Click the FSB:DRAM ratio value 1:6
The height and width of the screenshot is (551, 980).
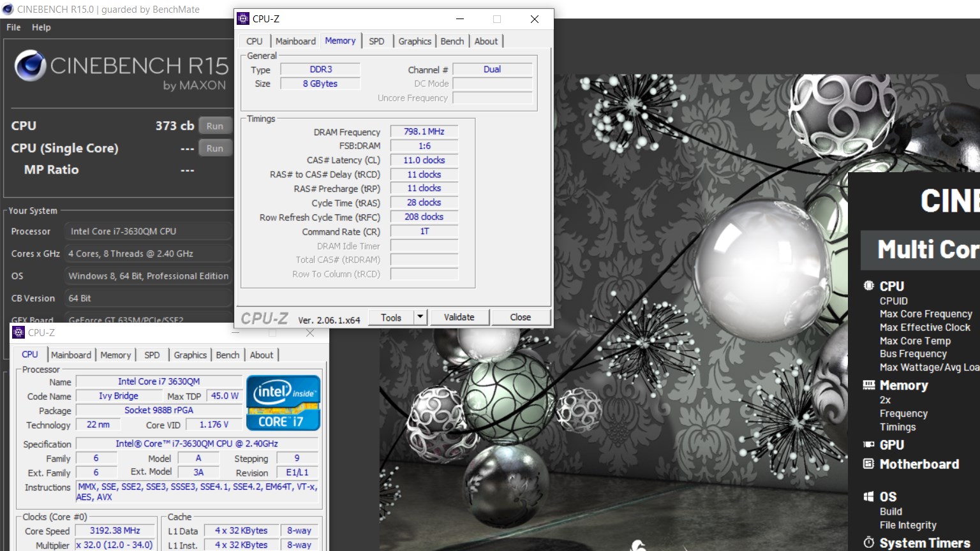(x=424, y=145)
